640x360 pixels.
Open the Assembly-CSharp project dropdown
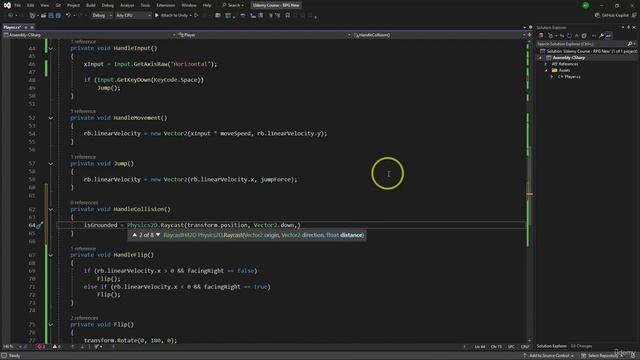point(89,35)
